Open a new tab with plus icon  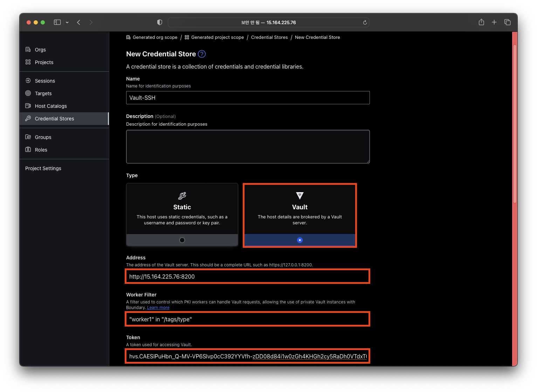point(494,22)
